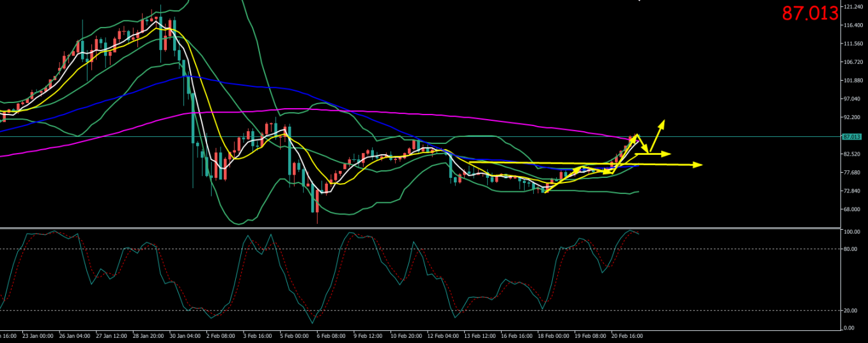This screenshot has height=343, width=868.
Task: Select the 6 Feb 08:00 time label
Action: [332, 335]
